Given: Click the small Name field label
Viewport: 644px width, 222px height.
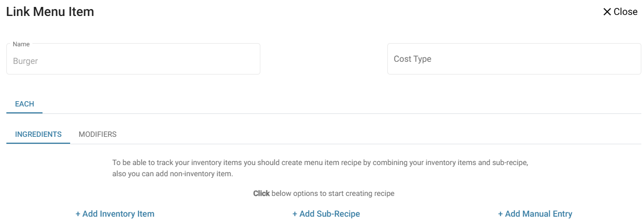Looking at the screenshot, I should point(21,44).
